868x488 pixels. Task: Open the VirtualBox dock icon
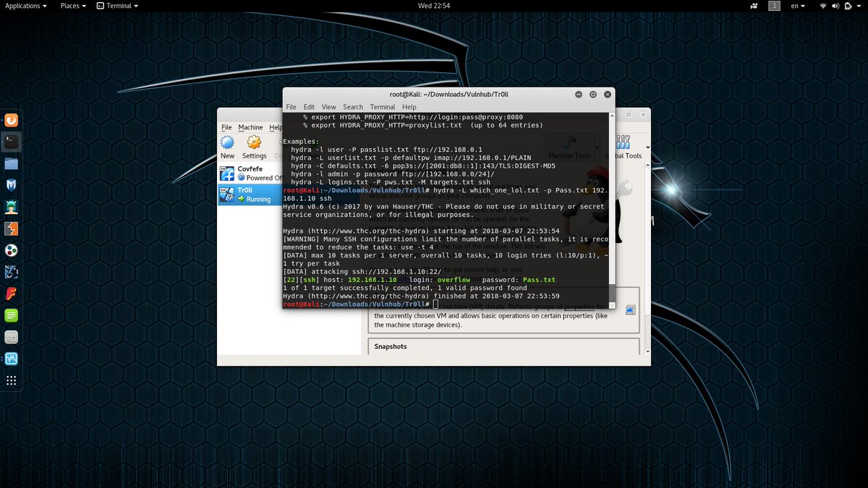coord(12,359)
